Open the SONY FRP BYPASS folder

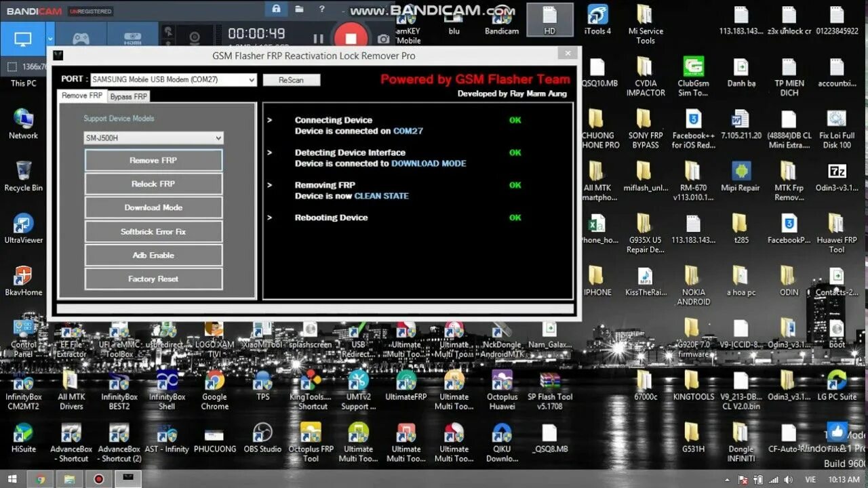[646, 128]
